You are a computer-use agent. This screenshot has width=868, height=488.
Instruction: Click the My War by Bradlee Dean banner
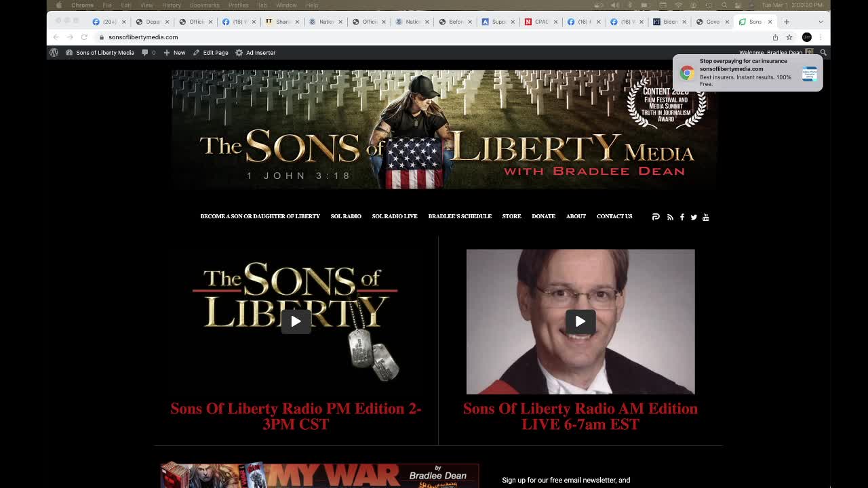tap(320, 475)
